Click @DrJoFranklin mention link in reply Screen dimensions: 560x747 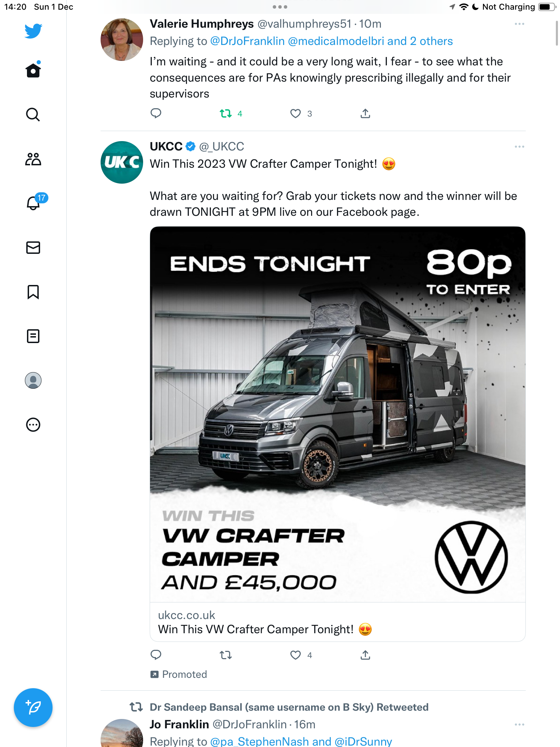[x=248, y=41]
